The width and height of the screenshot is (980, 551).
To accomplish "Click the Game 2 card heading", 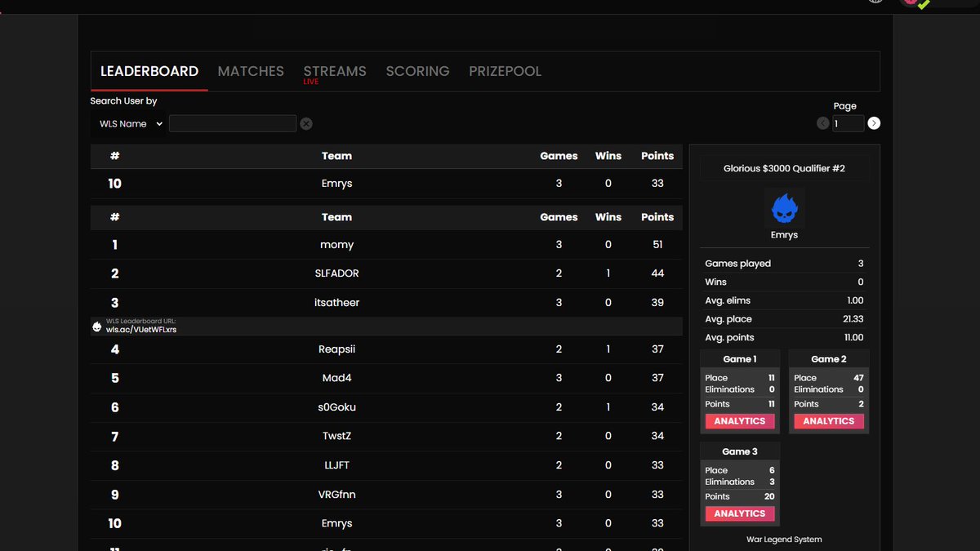I will (x=829, y=359).
